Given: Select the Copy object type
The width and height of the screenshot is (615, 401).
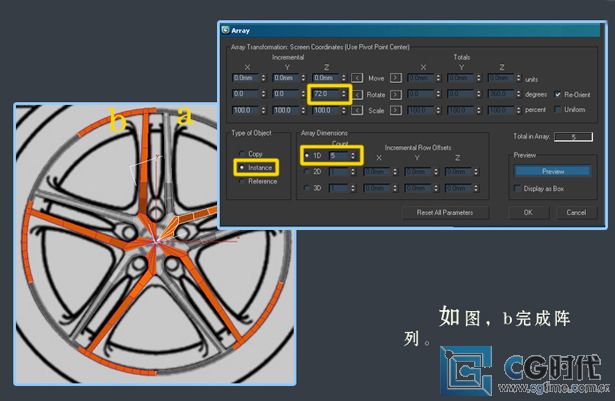Looking at the screenshot, I should click(241, 154).
